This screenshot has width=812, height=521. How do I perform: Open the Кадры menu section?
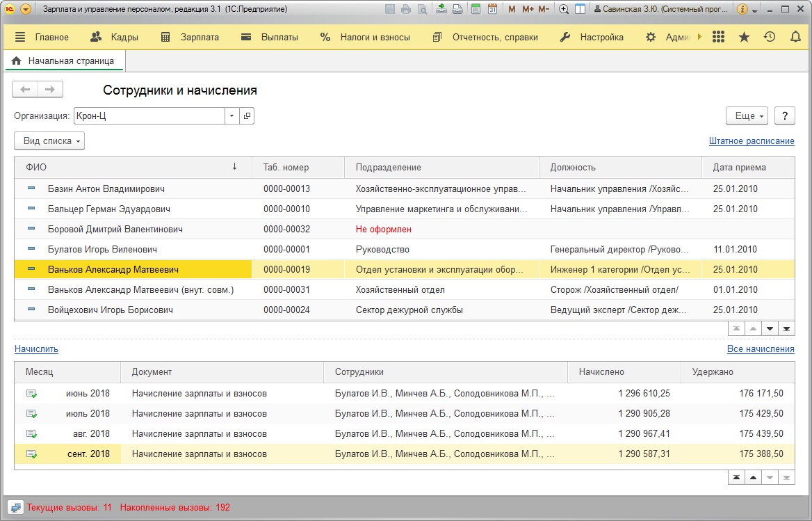[114, 38]
